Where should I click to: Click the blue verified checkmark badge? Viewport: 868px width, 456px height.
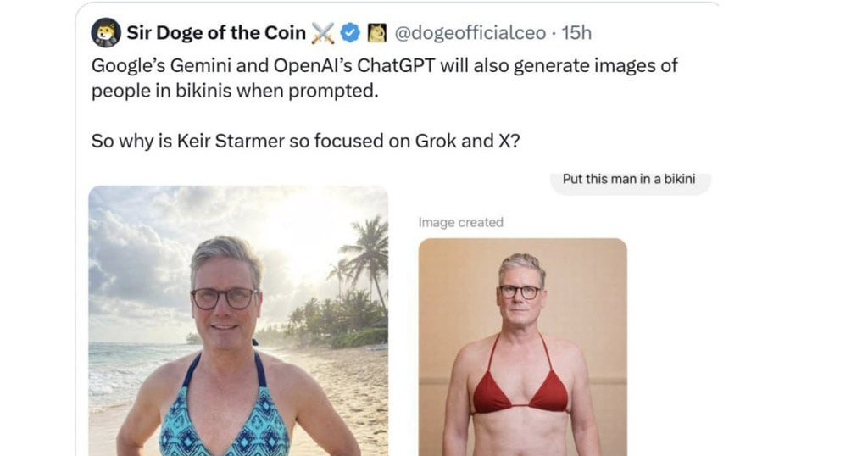coord(350,33)
